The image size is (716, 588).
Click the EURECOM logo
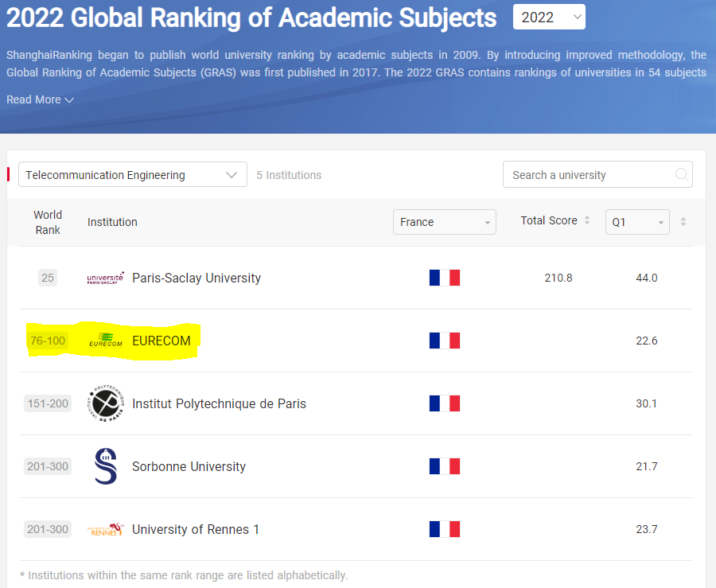[106, 341]
